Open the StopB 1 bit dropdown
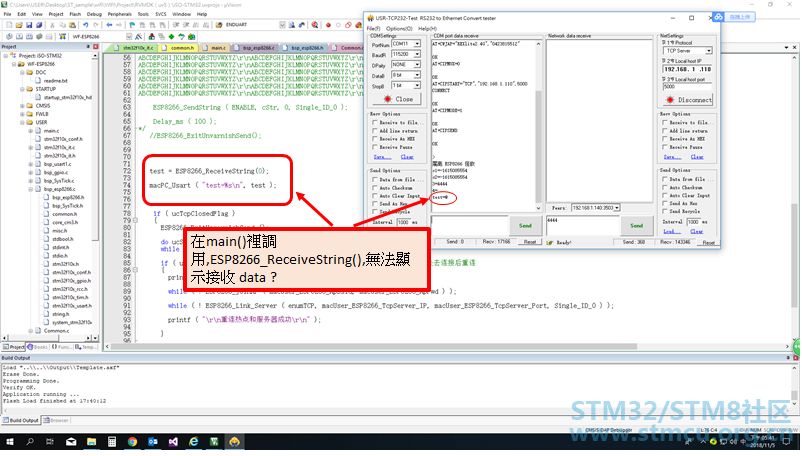The image size is (802, 456). (x=417, y=86)
